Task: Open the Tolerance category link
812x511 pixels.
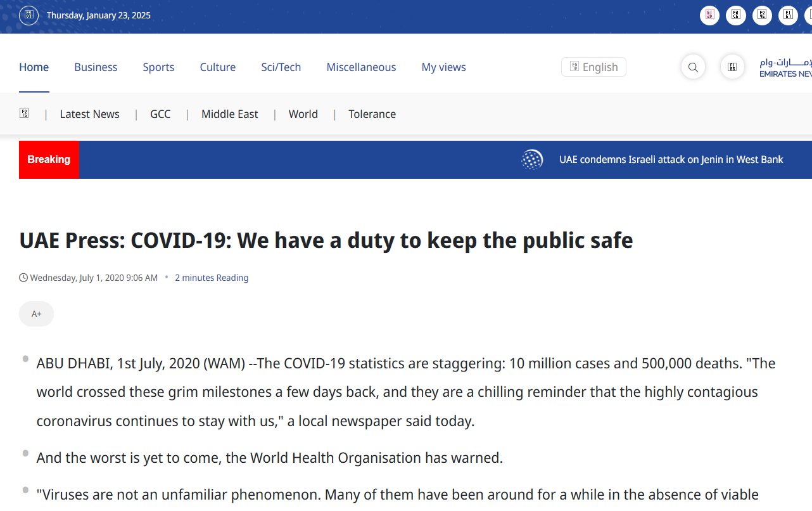Action: coord(372,114)
